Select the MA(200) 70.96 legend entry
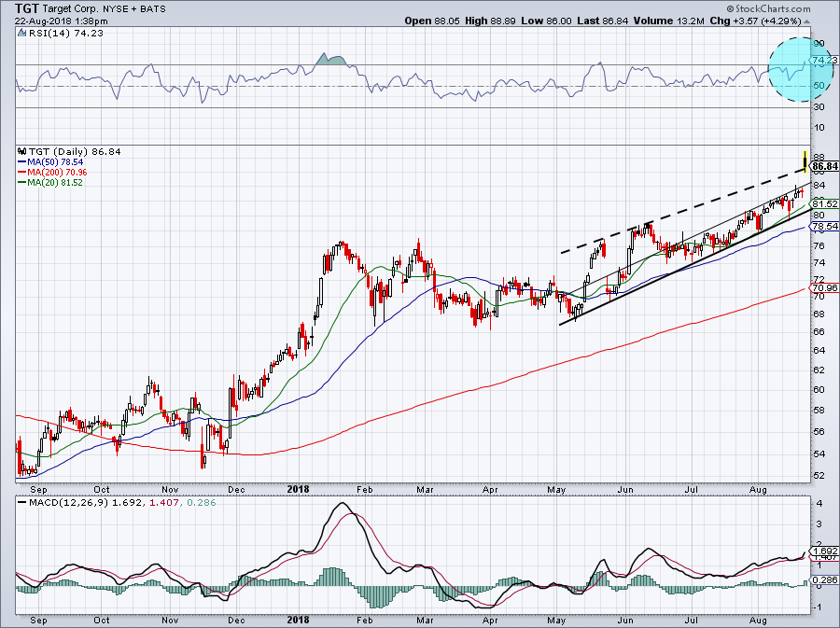The width and height of the screenshot is (840, 628). 52,173
